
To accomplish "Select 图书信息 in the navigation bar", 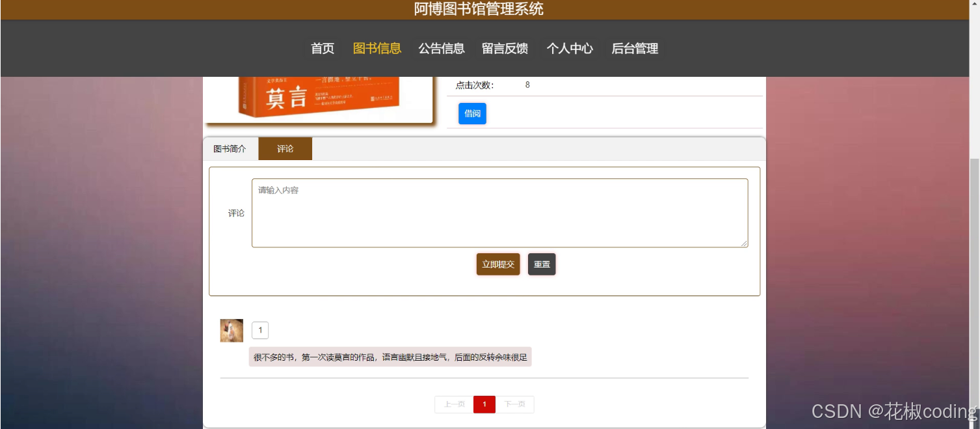I will point(377,48).
